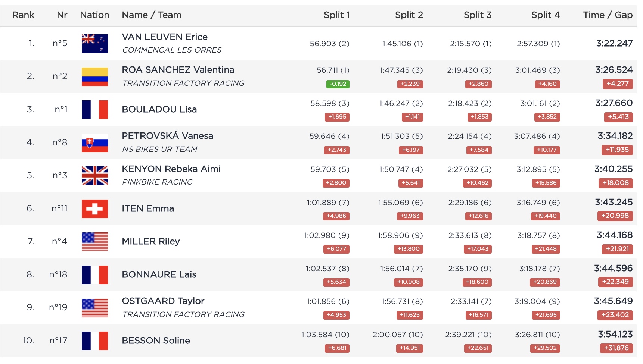Click Riley Miller's USA flag icon

[x=94, y=242]
